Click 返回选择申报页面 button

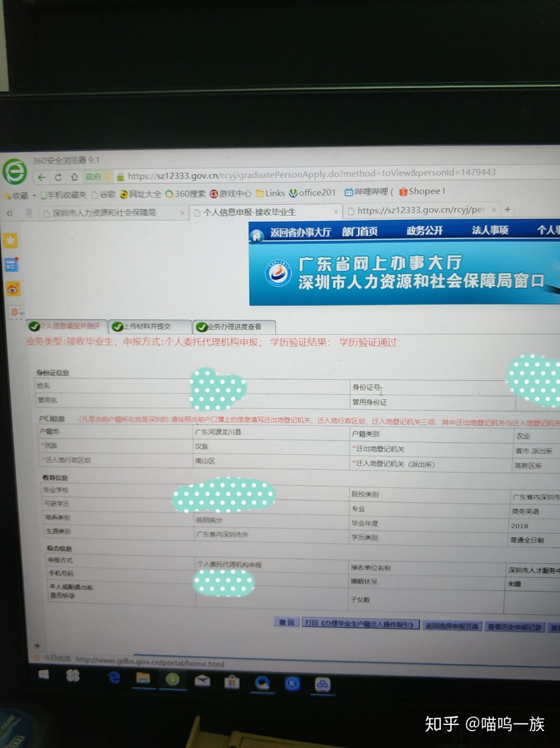coord(451,627)
